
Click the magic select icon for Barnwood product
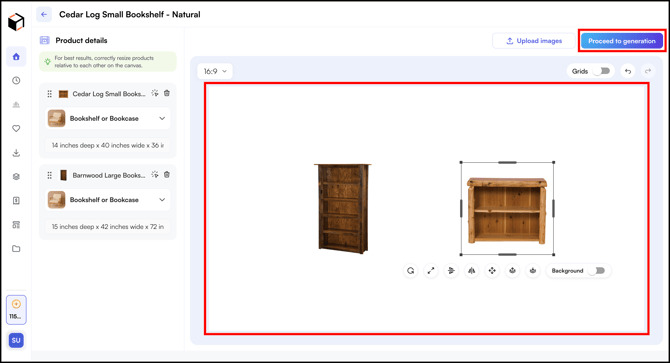155,174
